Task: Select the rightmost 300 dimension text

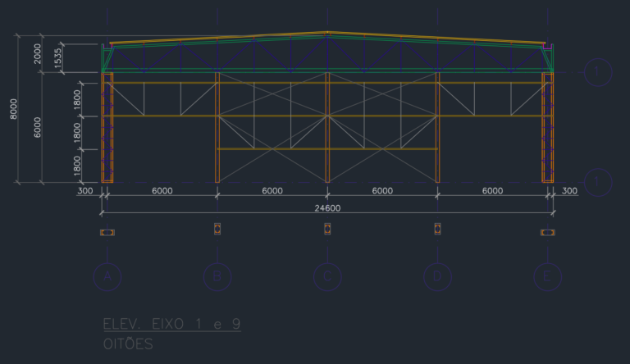Action: (x=568, y=191)
